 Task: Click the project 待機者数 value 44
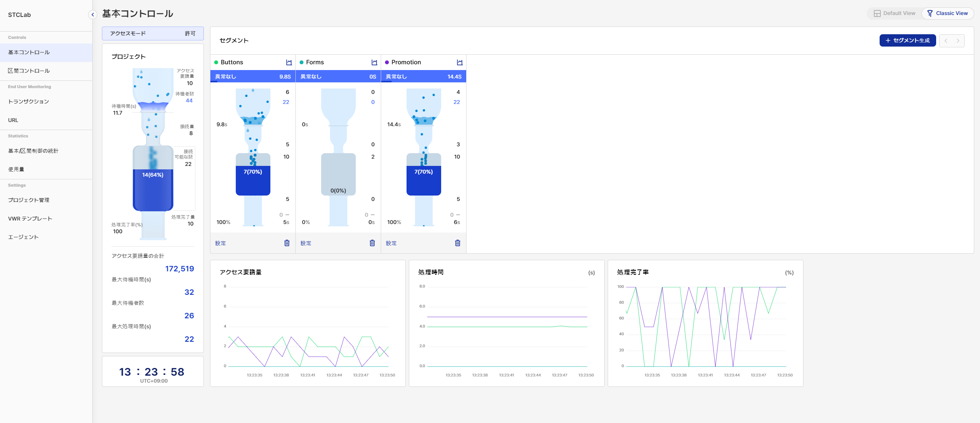[x=189, y=100]
